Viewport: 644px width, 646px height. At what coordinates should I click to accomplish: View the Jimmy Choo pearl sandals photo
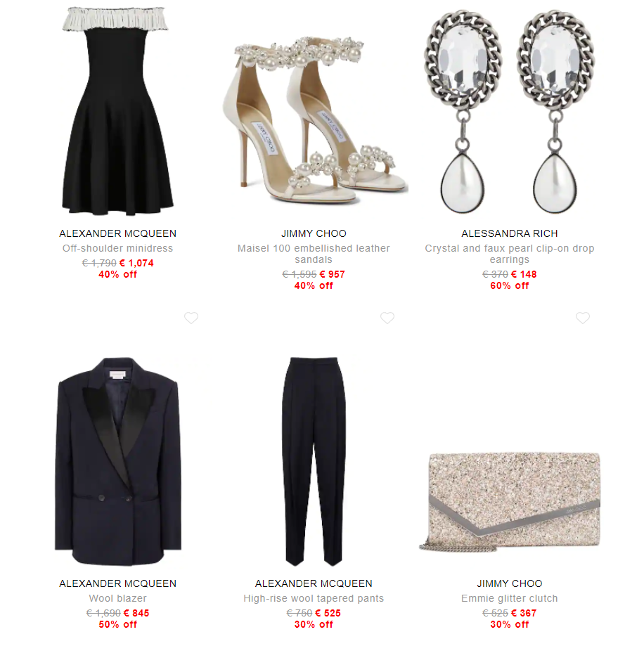314,119
